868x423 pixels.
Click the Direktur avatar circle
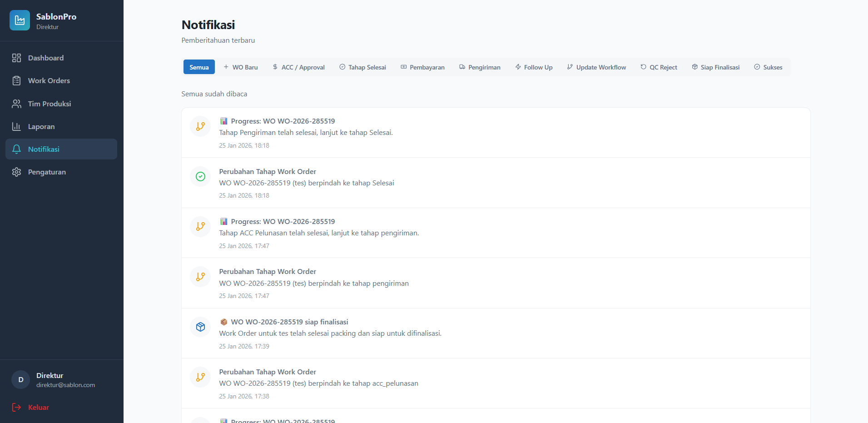(x=20, y=379)
